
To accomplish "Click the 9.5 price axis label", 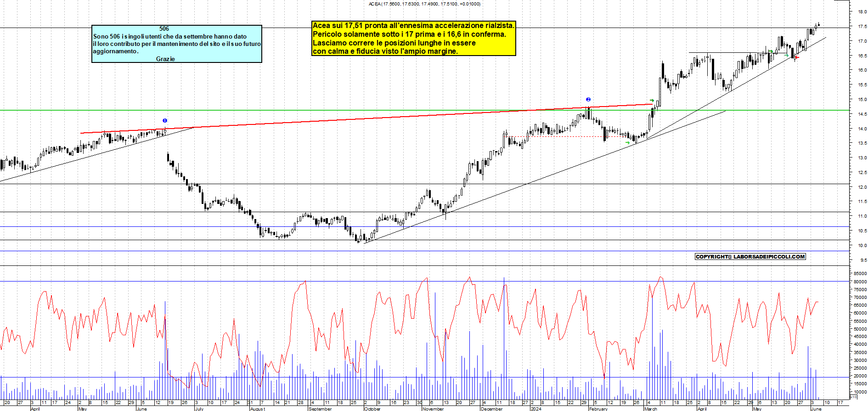I will (x=863, y=260).
